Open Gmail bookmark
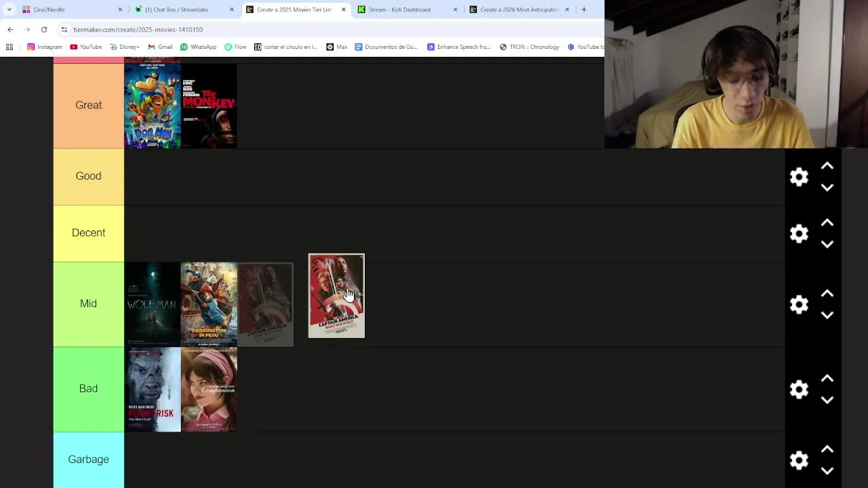The width and height of the screenshot is (868, 488). pos(160,47)
